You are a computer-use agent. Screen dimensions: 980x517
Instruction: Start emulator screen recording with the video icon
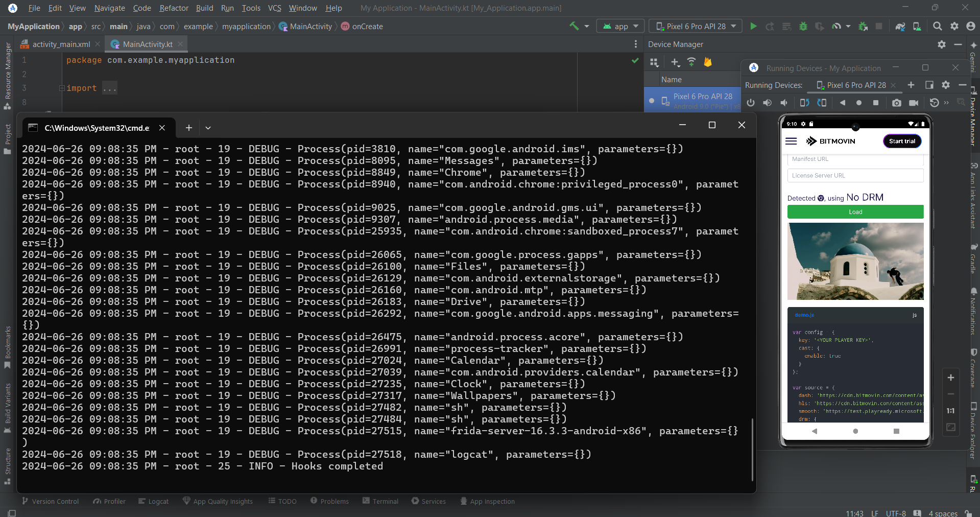[914, 103]
